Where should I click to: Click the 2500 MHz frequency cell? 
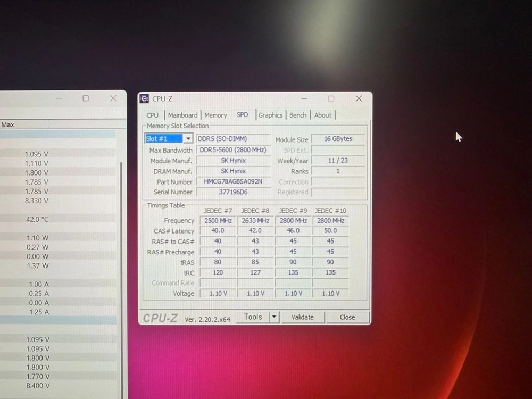tap(218, 221)
